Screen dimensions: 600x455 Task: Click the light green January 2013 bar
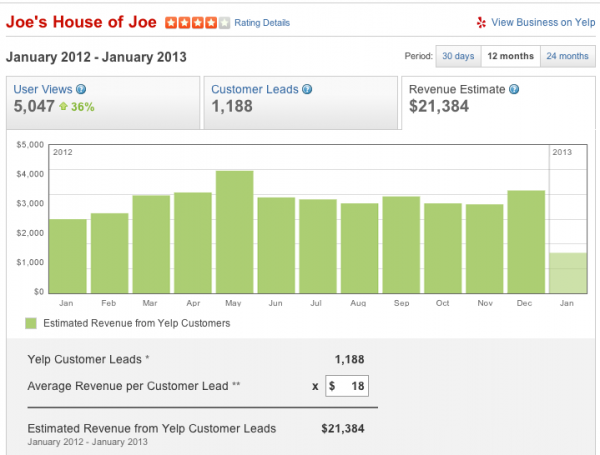coord(568,273)
